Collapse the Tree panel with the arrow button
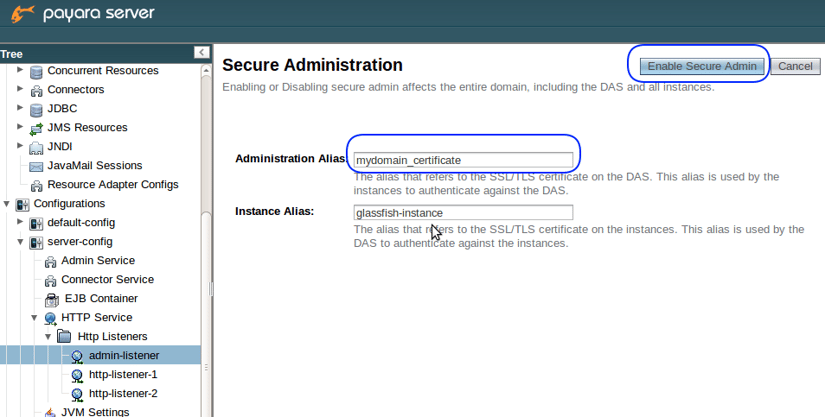The image size is (825, 417). [x=202, y=52]
